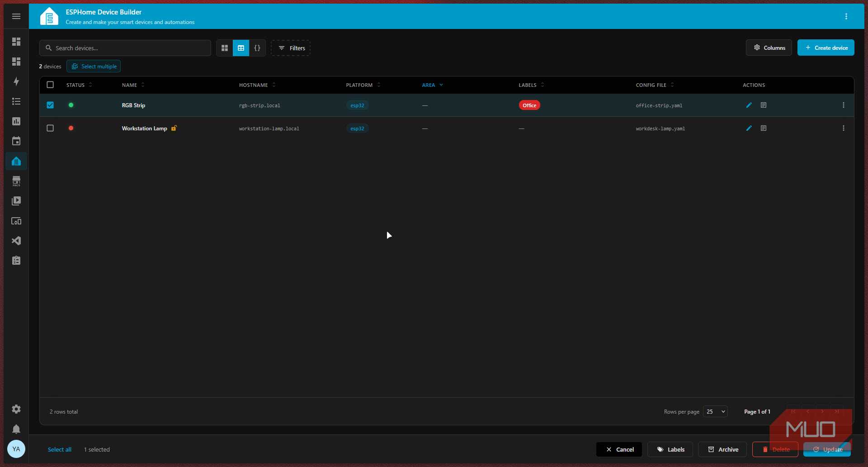868x467 pixels.
Task: Open the YA user profile avatar
Action: point(16,449)
